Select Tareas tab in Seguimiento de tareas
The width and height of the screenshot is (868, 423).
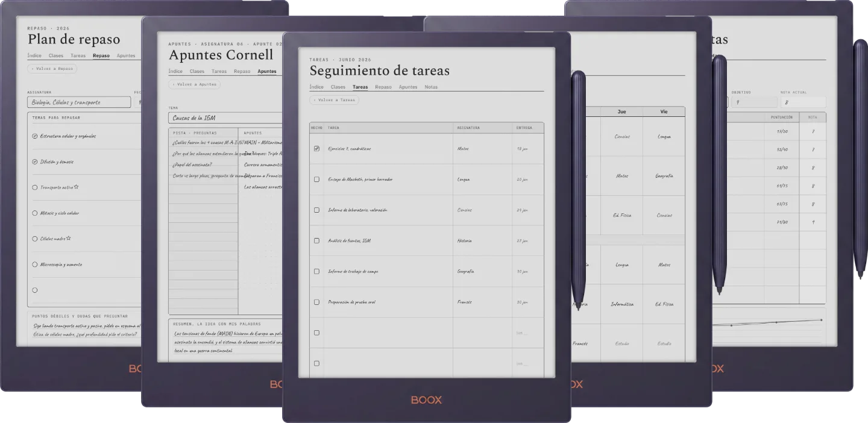[360, 87]
